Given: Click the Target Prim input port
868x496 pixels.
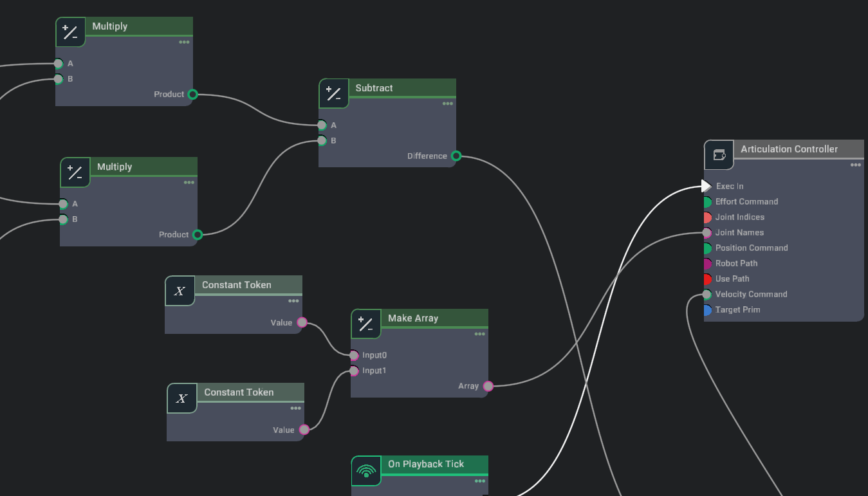Looking at the screenshot, I should tap(706, 310).
